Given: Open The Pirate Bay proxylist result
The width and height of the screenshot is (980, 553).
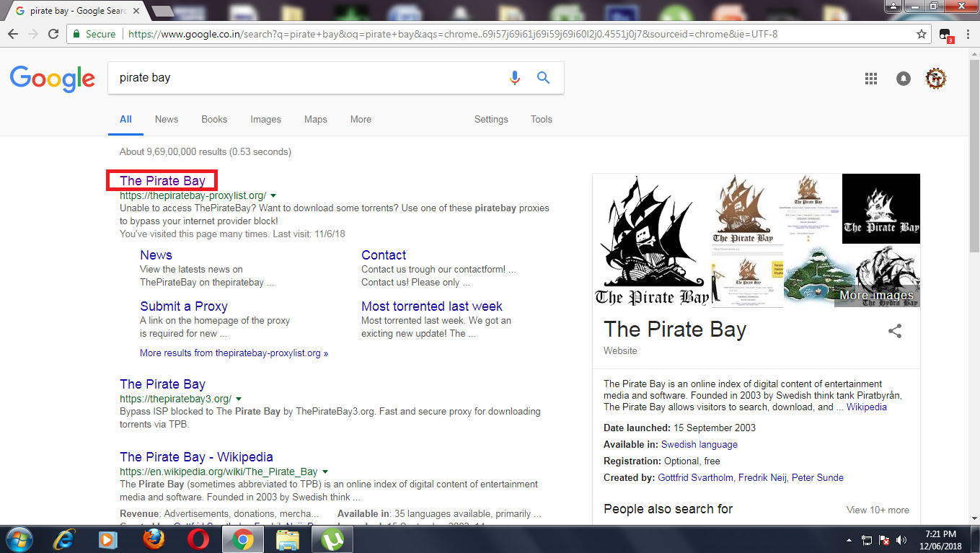Looking at the screenshot, I should click(162, 181).
